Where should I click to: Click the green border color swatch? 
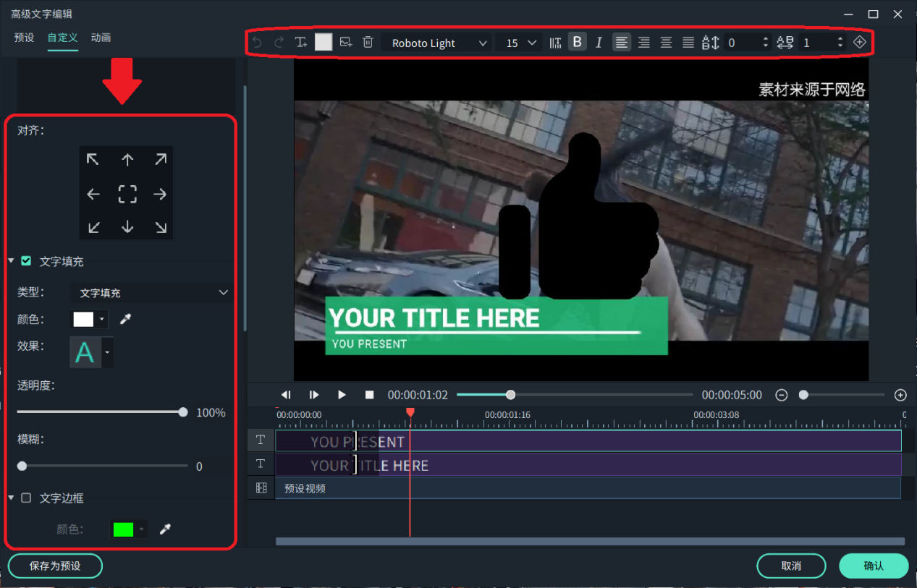pyautogui.click(x=124, y=529)
